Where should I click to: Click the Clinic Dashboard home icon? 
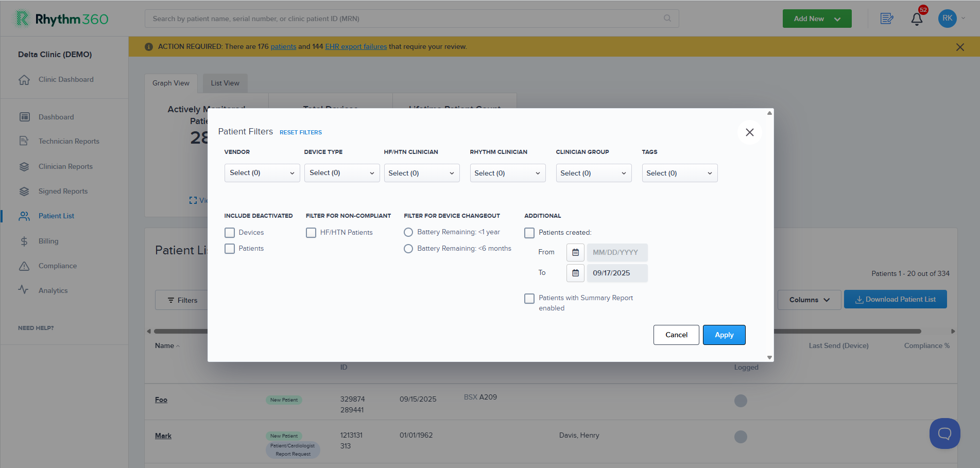point(24,80)
